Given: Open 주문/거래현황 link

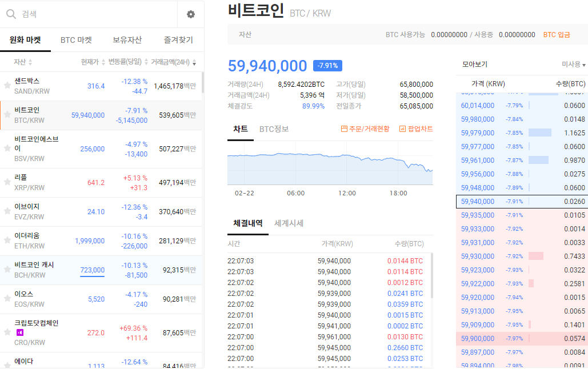Looking at the screenshot, I should (365, 129).
